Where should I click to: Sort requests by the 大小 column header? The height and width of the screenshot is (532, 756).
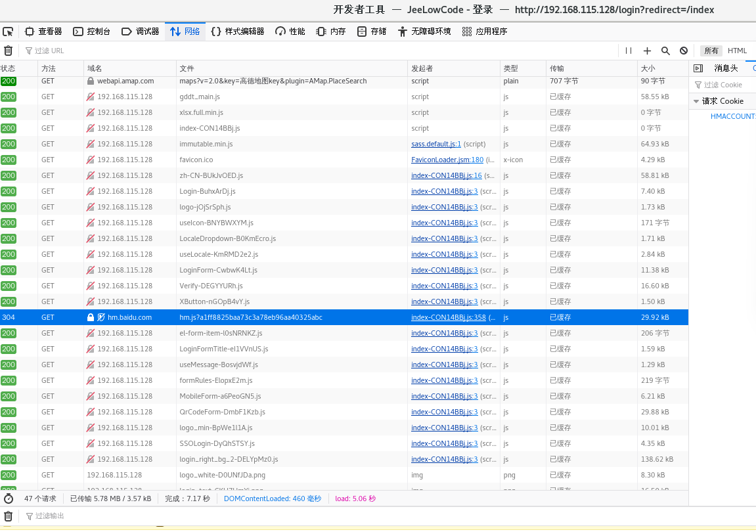click(648, 68)
